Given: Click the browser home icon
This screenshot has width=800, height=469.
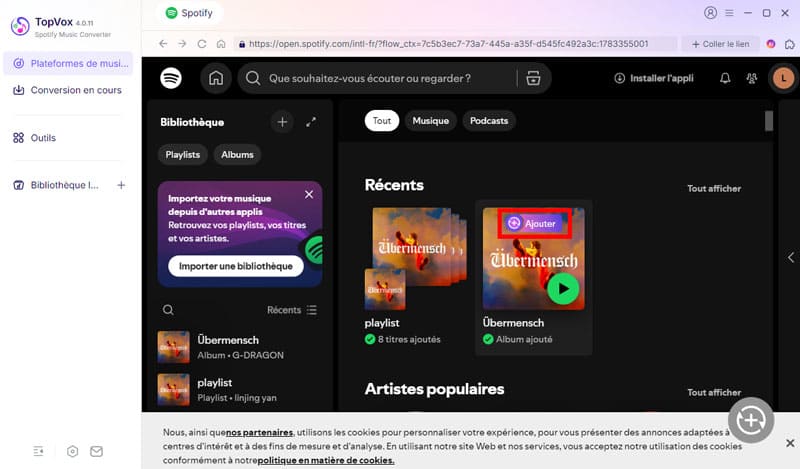Looking at the screenshot, I should 221,44.
